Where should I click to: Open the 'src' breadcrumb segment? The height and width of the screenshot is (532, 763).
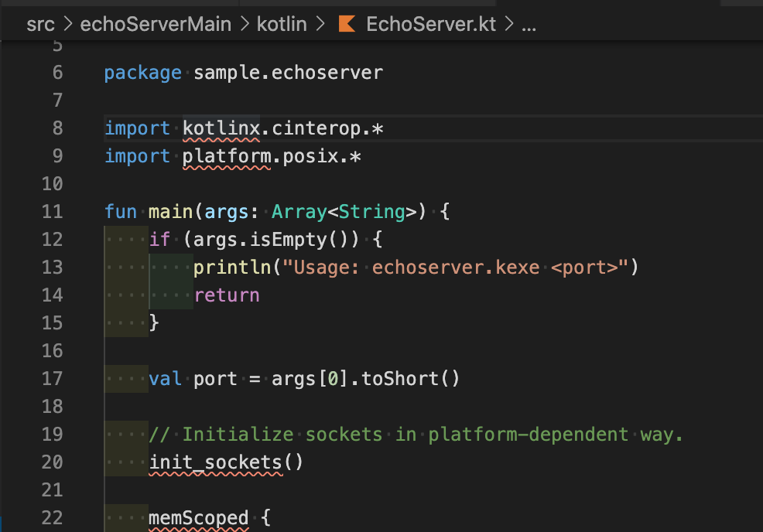(x=40, y=24)
